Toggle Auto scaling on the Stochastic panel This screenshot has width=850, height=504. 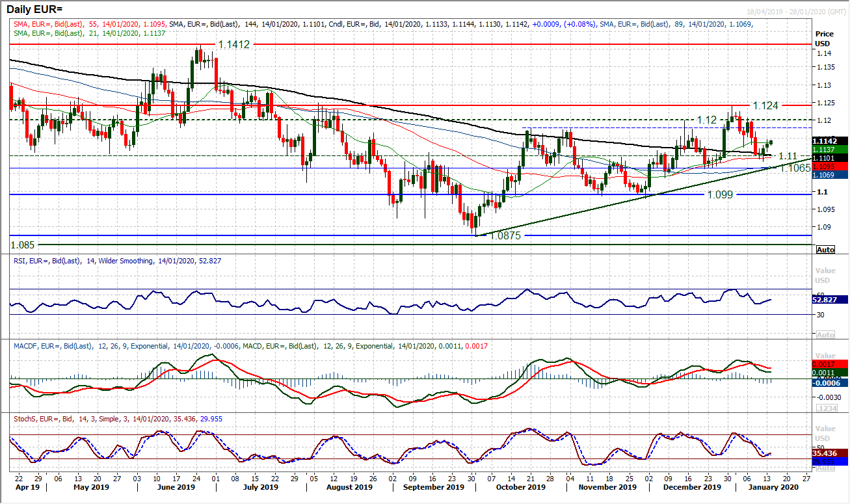click(x=825, y=467)
